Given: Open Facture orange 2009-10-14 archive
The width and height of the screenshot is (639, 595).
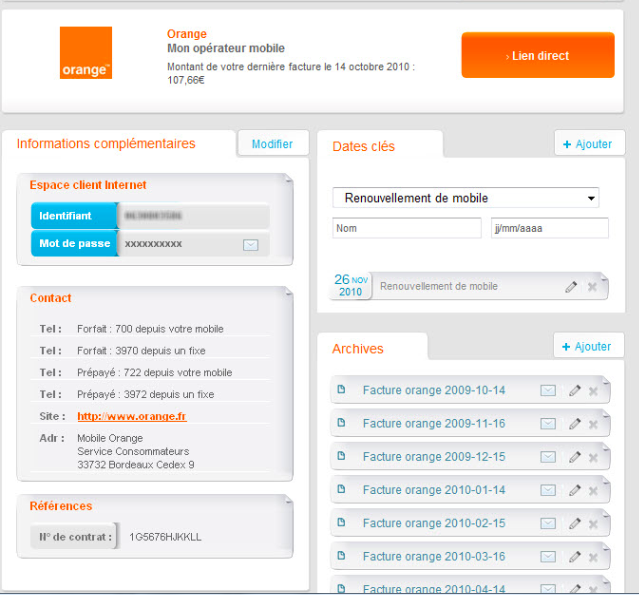Looking at the screenshot, I should (x=433, y=390).
